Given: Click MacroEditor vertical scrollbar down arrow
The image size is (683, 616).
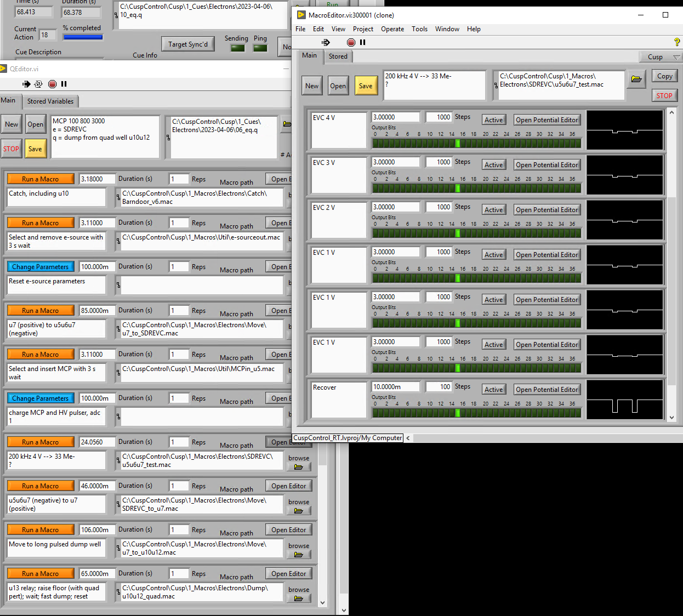Looking at the screenshot, I should [x=671, y=417].
